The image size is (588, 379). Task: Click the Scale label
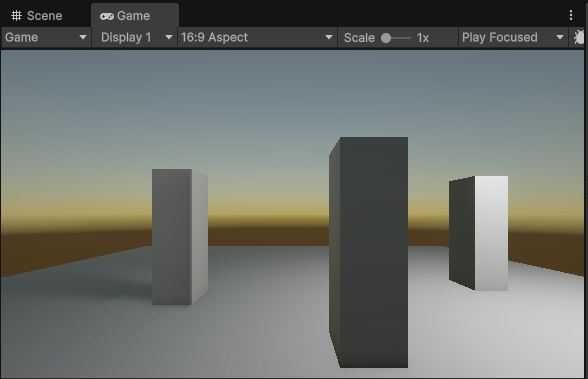point(359,38)
